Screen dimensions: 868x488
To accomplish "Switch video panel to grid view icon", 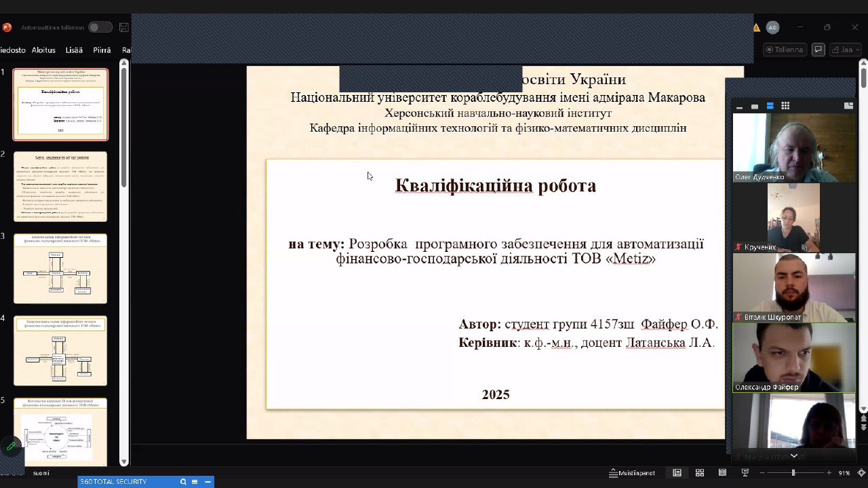I will click(x=785, y=106).
